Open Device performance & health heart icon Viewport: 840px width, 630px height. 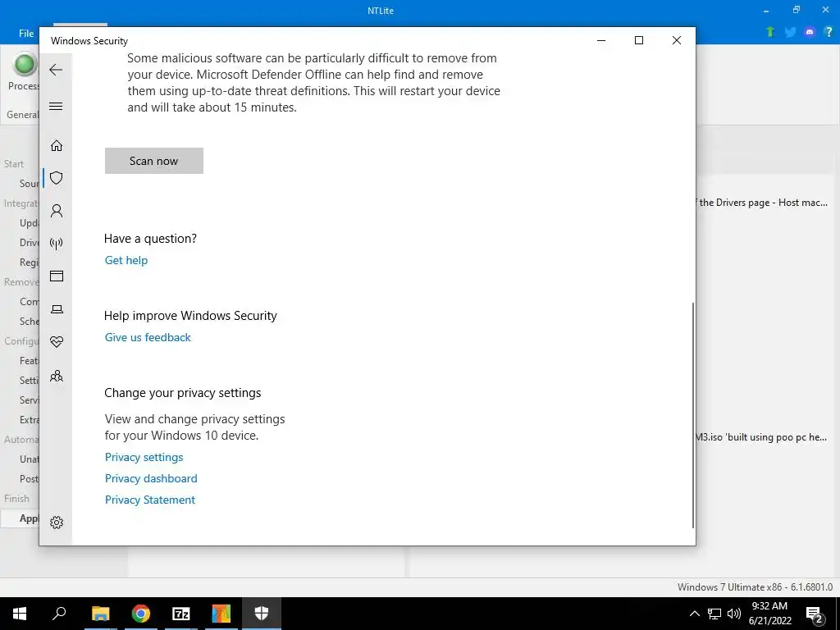(57, 342)
